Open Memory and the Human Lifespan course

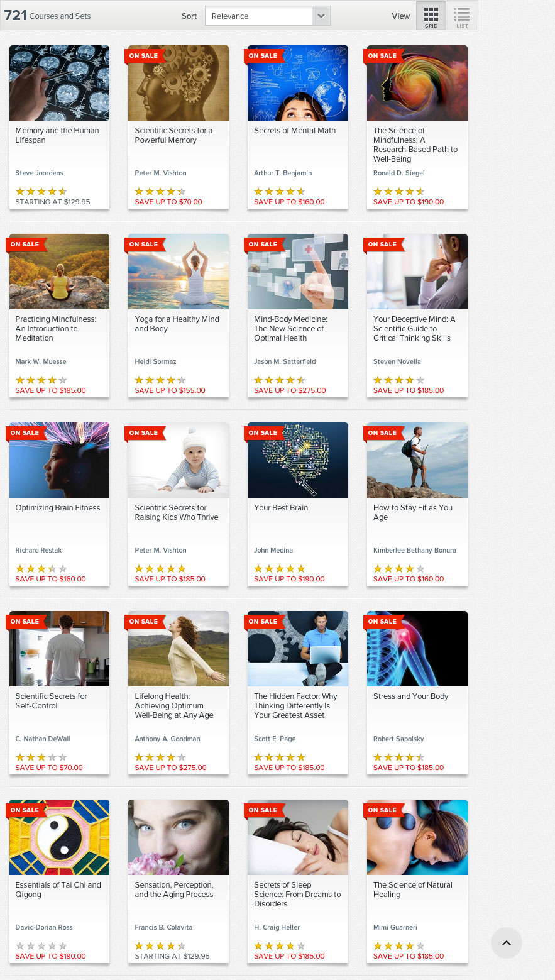(57, 135)
